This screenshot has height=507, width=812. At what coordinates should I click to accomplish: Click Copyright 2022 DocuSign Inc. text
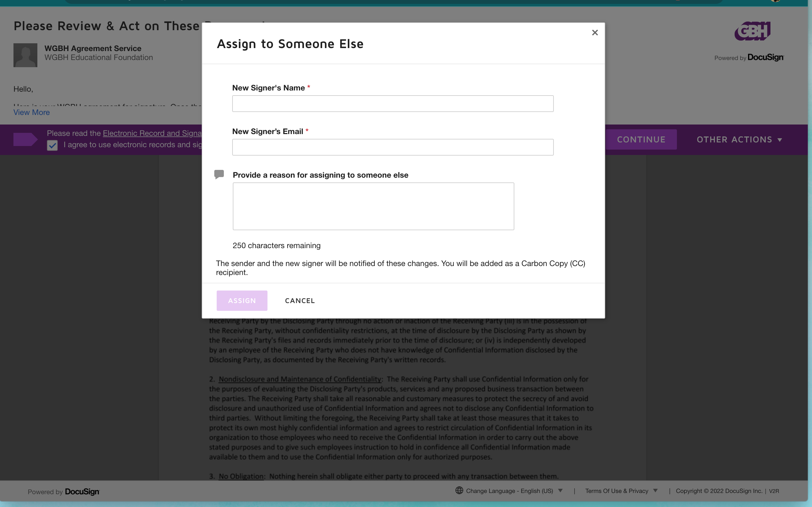(x=719, y=491)
